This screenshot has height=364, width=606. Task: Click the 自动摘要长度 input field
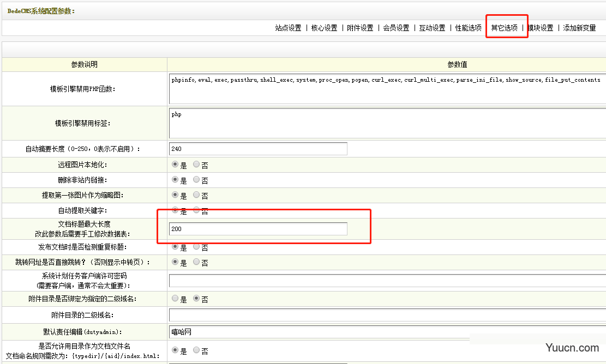258,149
